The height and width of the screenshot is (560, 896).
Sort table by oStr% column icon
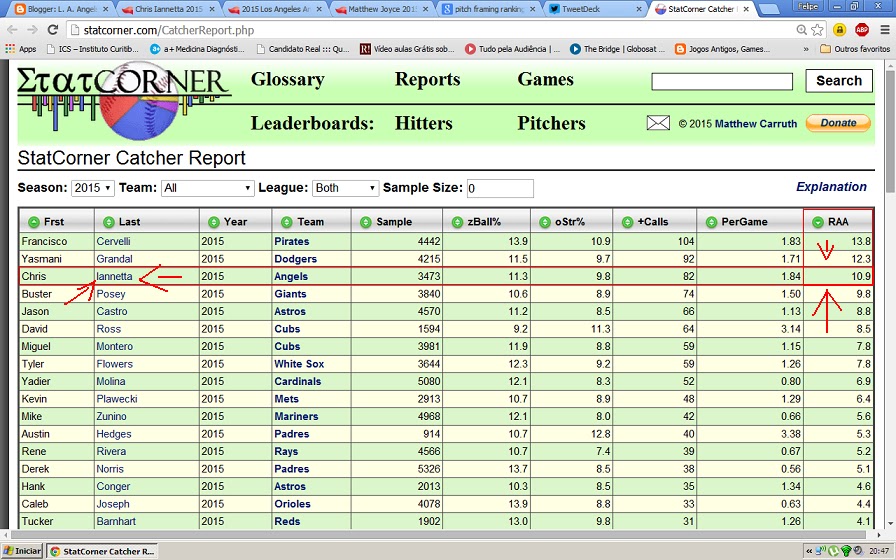point(545,222)
